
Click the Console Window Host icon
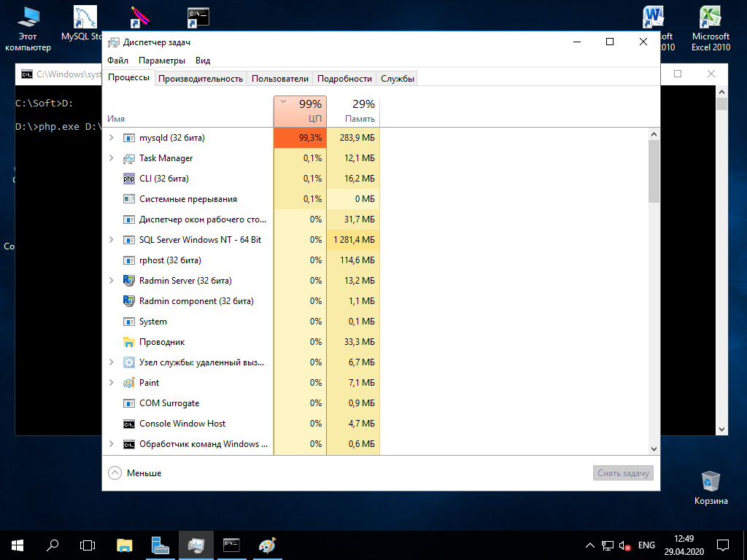tap(128, 424)
